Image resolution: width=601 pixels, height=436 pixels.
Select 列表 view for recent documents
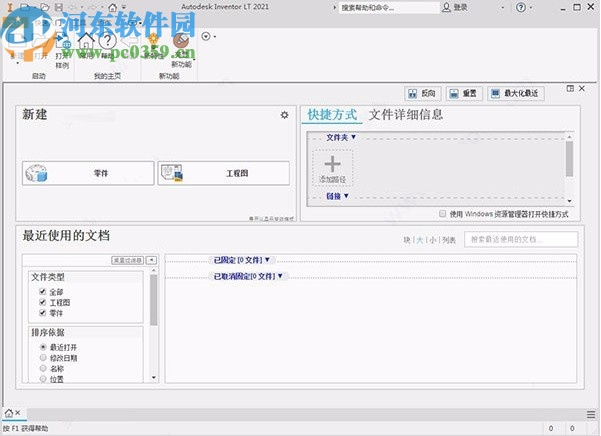(x=448, y=240)
